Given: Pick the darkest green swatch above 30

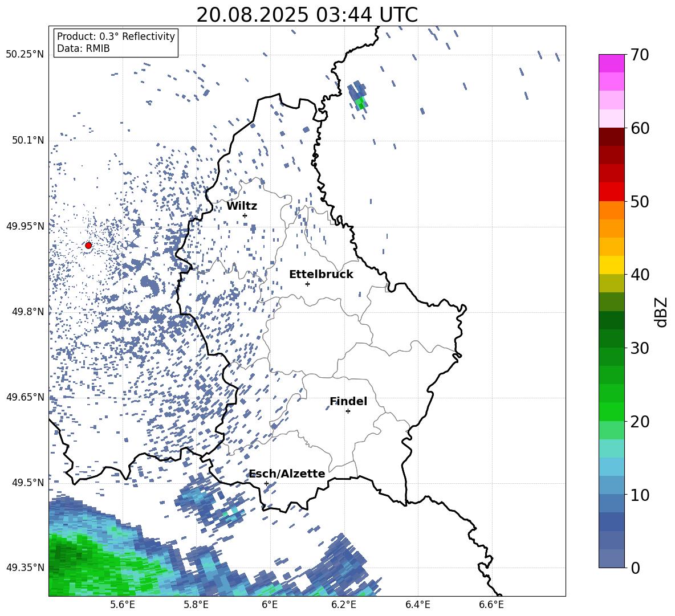Looking at the screenshot, I should tap(611, 320).
